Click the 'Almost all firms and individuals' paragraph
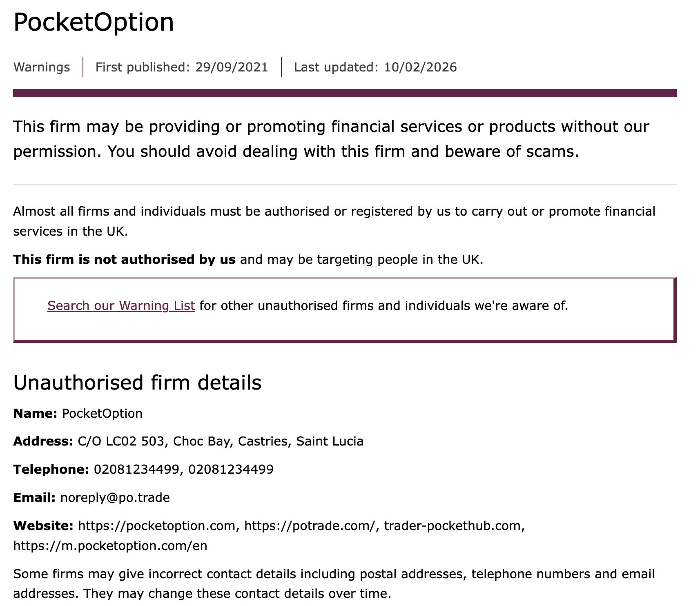Image resolution: width=700 pixels, height=606 pixels. (334, 221)
